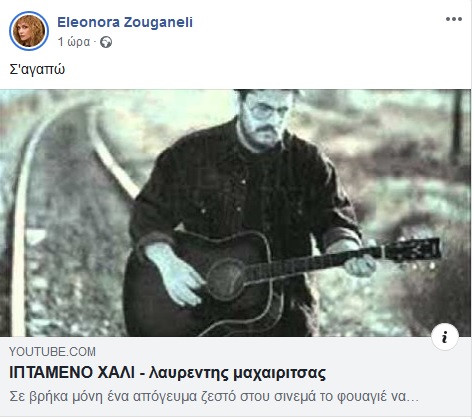Click the globe public-privacy icon
This screenshot has width=473, height=419.
[x=106, y=42]
